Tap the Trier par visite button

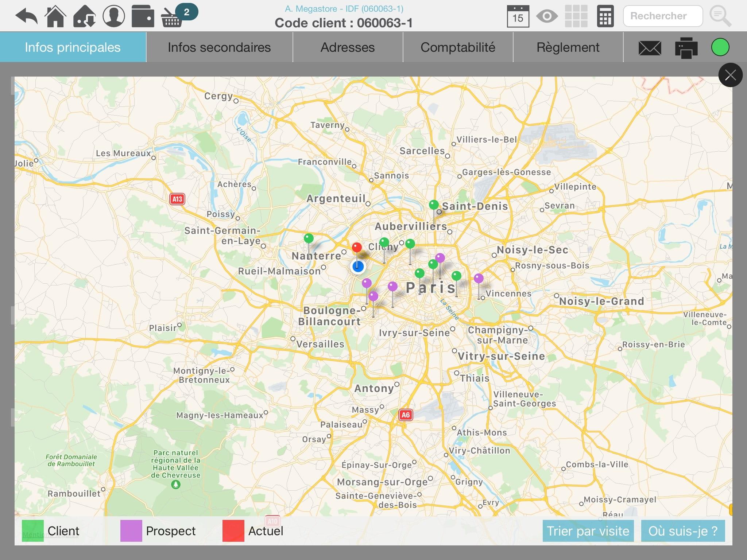coord(588,531)
